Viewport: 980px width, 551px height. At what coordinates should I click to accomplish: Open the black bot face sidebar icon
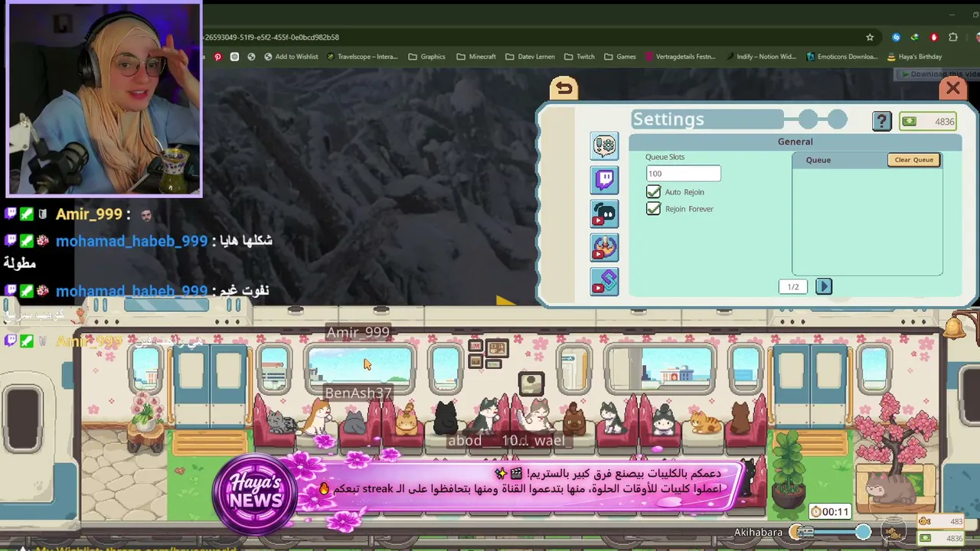point(604,214)
